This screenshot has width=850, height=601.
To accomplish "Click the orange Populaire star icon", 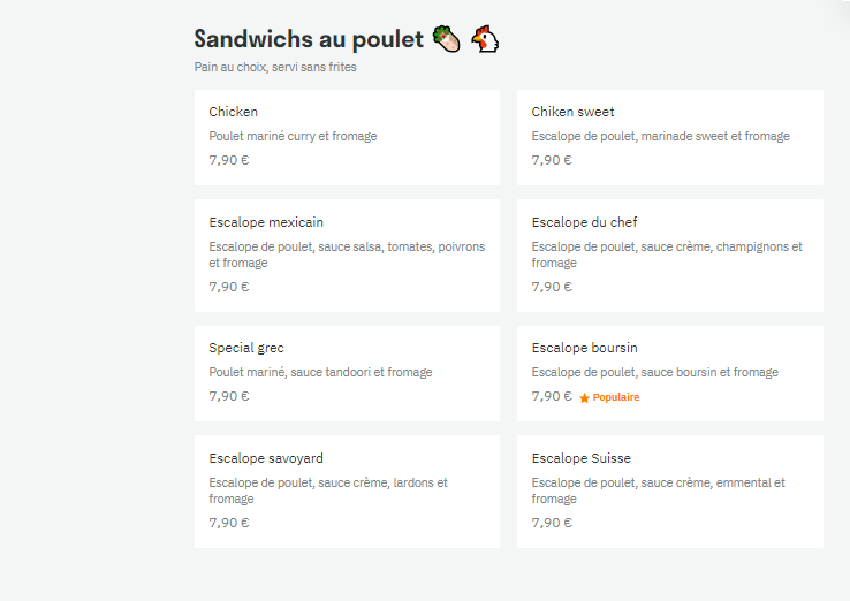I will pyautogui.click(x=584, y=398).
